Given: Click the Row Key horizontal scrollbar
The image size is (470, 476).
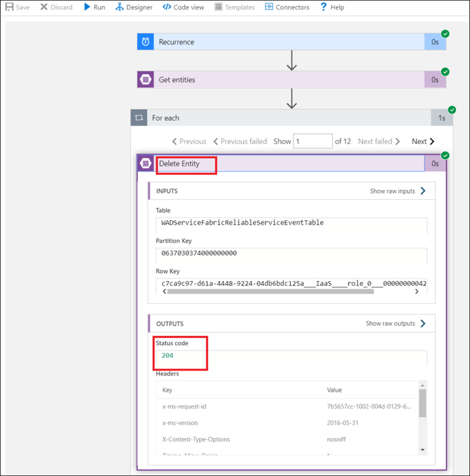Looking at the screenshot, I should [271, 291].
